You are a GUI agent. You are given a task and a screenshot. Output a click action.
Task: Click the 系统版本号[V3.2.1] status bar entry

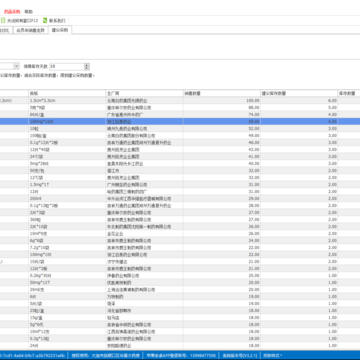point(240,355)
